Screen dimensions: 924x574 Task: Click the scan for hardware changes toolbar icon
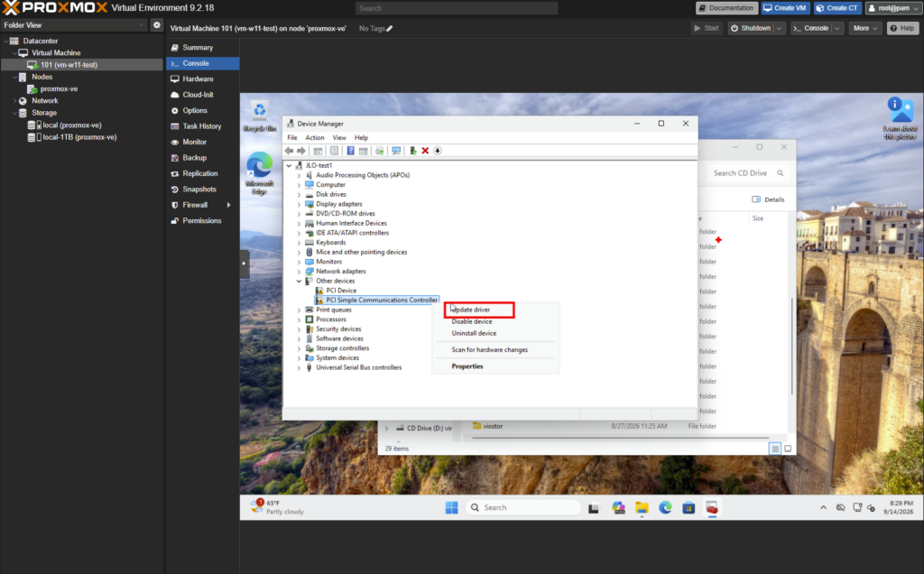(x=396, y=151)
